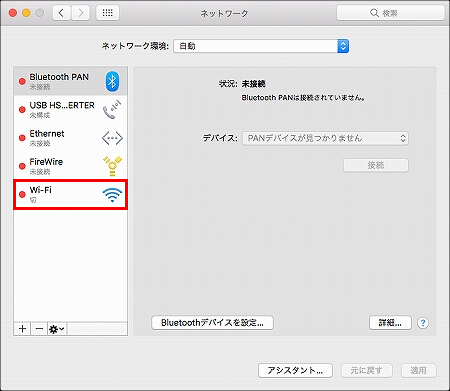Screen dimensions: 450x391
Task: Click red status dot next to Ethernet
Action: coord(22,138)
